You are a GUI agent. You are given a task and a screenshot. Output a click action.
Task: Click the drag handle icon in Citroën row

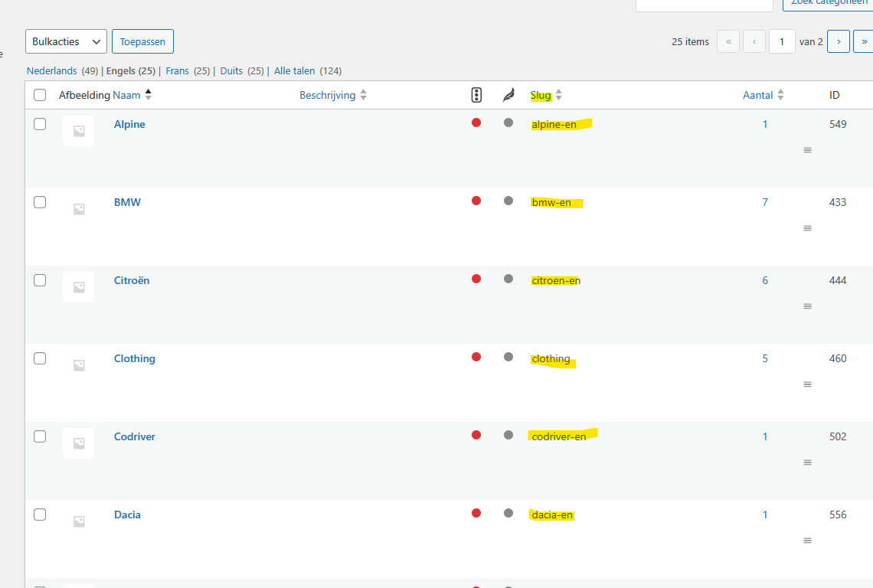point(807,306)
